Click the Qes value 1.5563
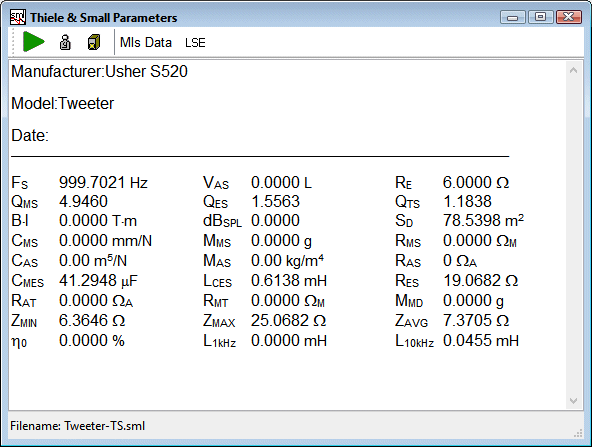Image resolution: width=592 pixels, height=447 pixels. (x=275, y=202)
